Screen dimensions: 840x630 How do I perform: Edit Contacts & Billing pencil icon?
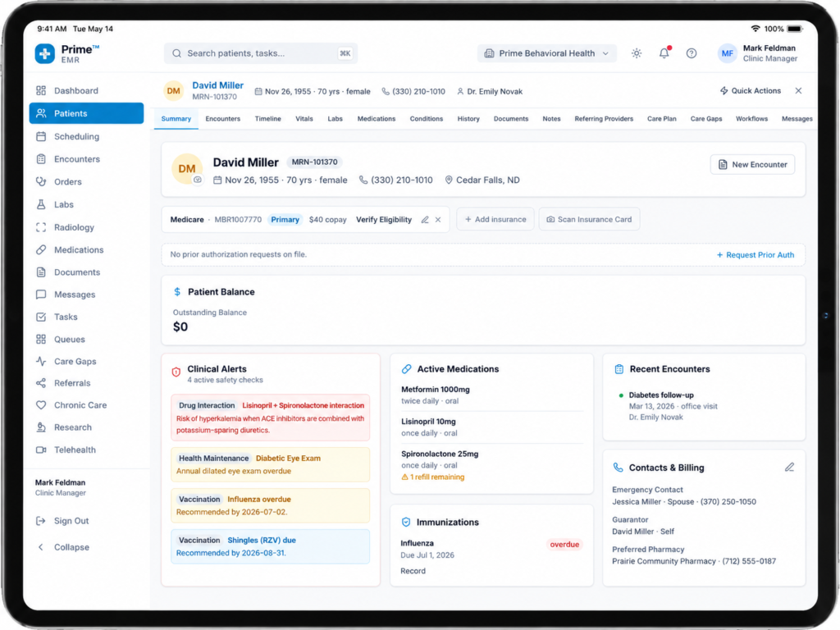pos(790,467)
